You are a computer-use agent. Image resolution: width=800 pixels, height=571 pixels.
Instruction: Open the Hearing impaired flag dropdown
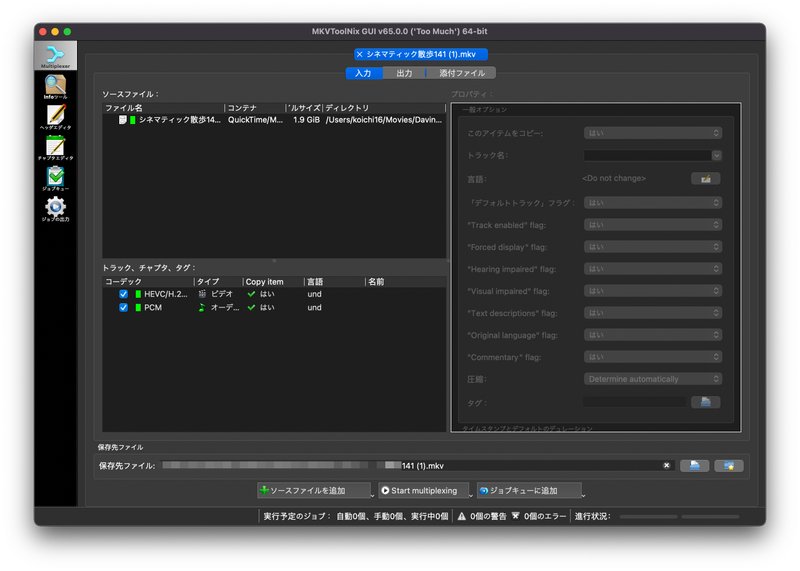point(653,269)
